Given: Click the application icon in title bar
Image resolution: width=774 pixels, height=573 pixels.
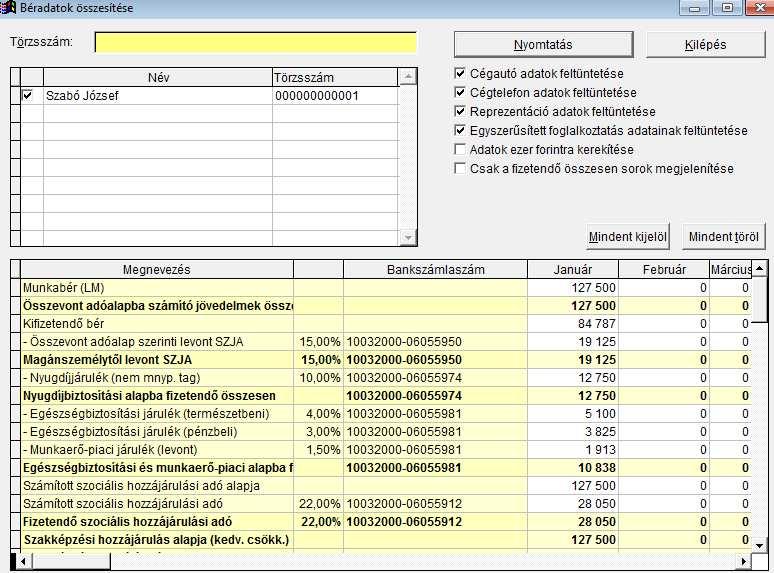Looking at the screenshot, I should click(x=8, y=7).
